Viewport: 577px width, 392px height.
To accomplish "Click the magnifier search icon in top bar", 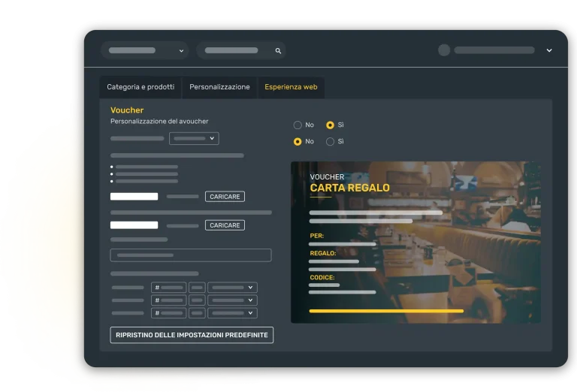I will click(278, 51).
